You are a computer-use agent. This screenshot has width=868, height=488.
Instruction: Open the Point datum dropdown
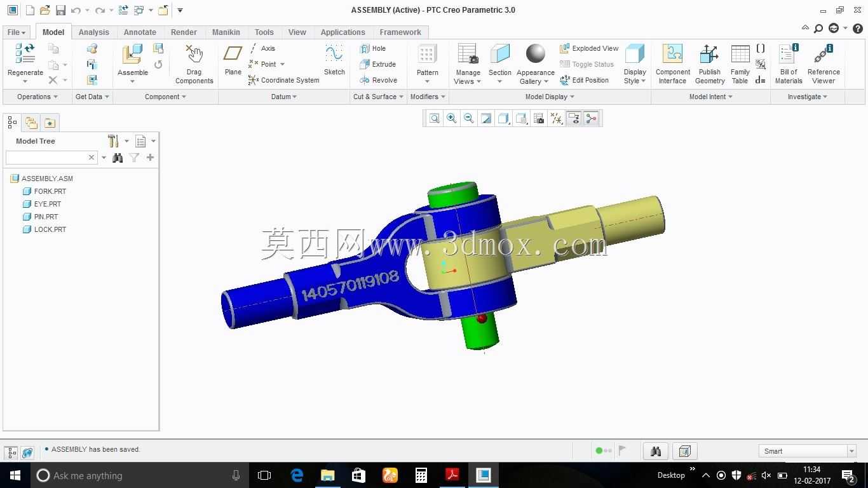(283, 64)
